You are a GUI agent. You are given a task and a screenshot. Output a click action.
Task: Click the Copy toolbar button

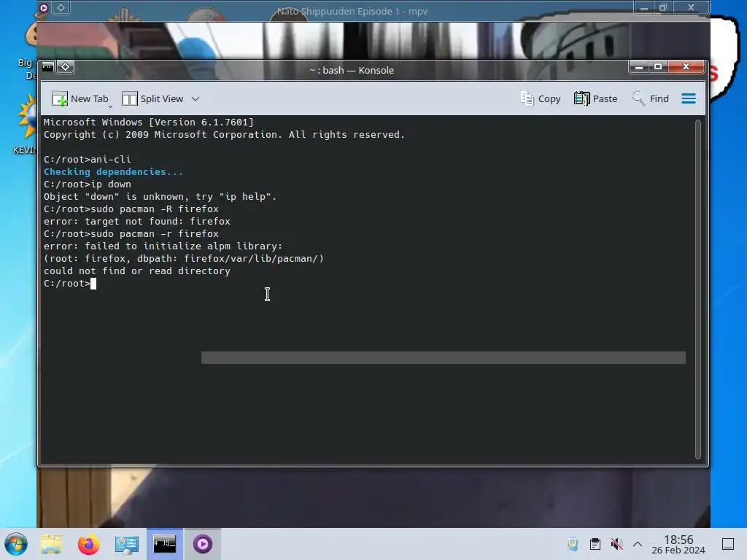[541, 98]
